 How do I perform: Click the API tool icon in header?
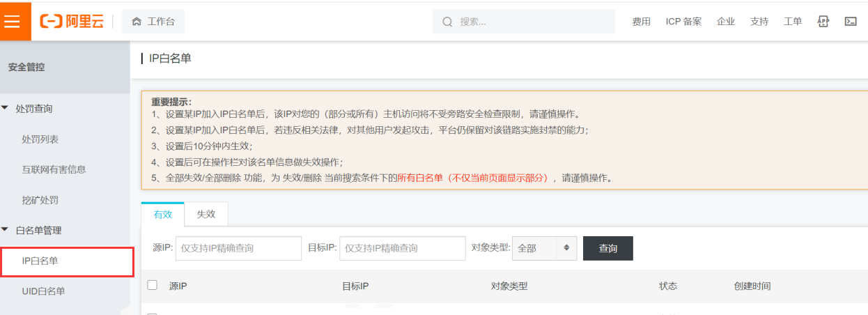pyautogui.click(x=823, y=22)
